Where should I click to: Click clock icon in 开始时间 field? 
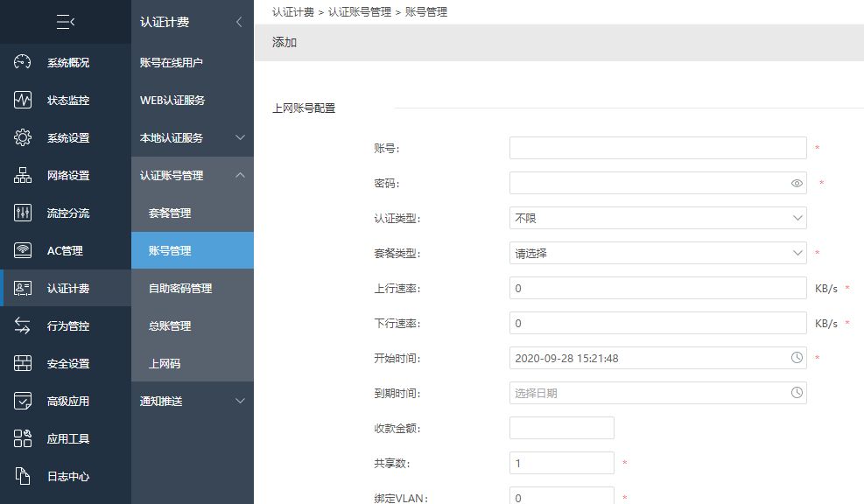pos(797,358)
